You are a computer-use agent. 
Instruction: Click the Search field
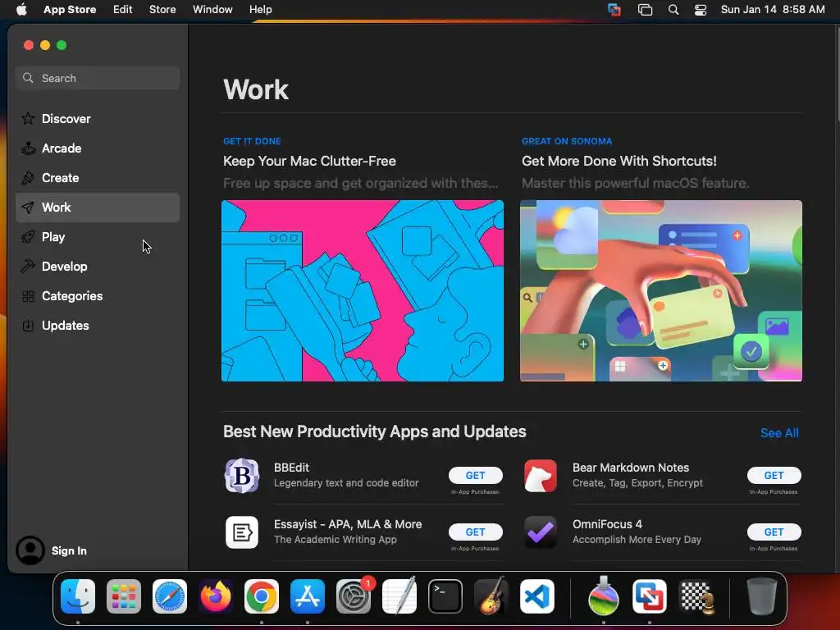point(97,78)
